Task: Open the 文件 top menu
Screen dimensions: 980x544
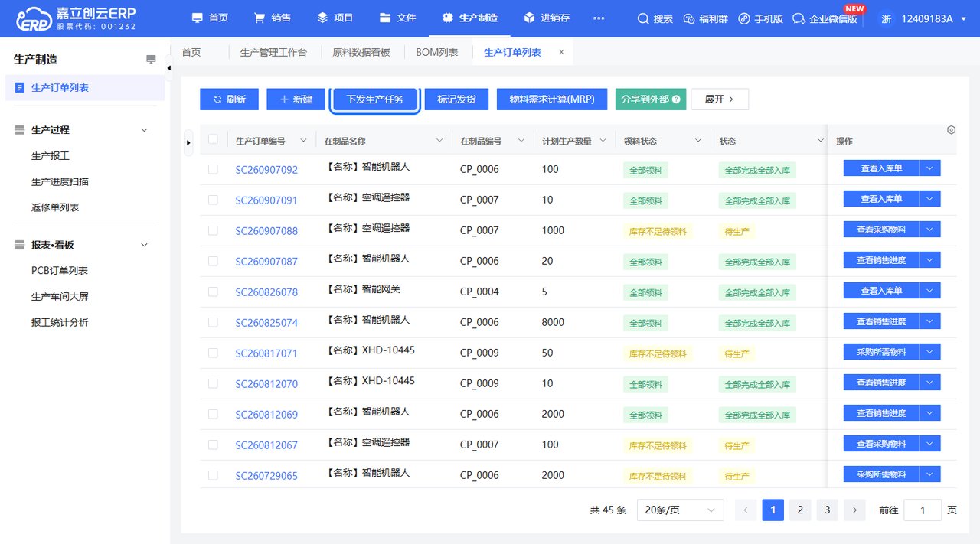Action: [398, 18]
